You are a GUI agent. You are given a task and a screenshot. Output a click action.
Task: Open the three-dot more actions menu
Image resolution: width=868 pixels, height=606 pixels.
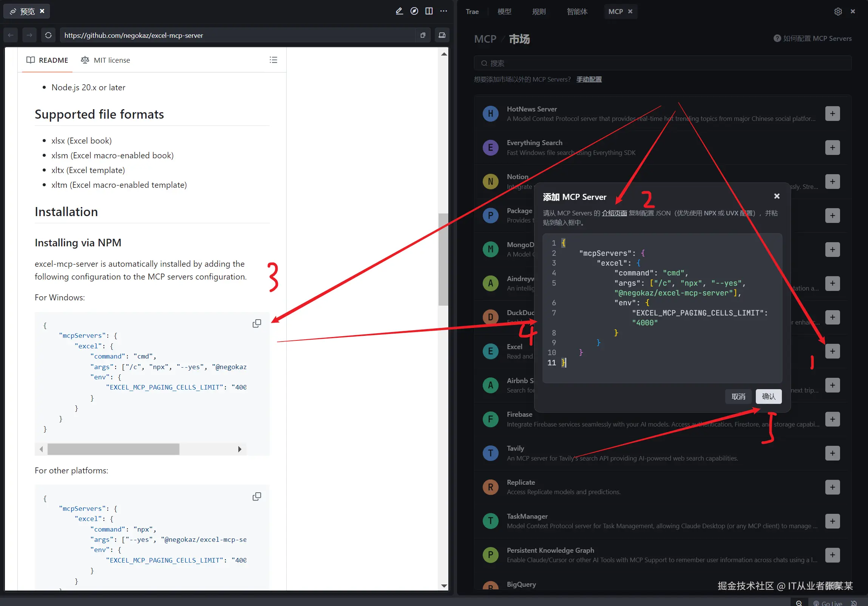pos(443,11)
